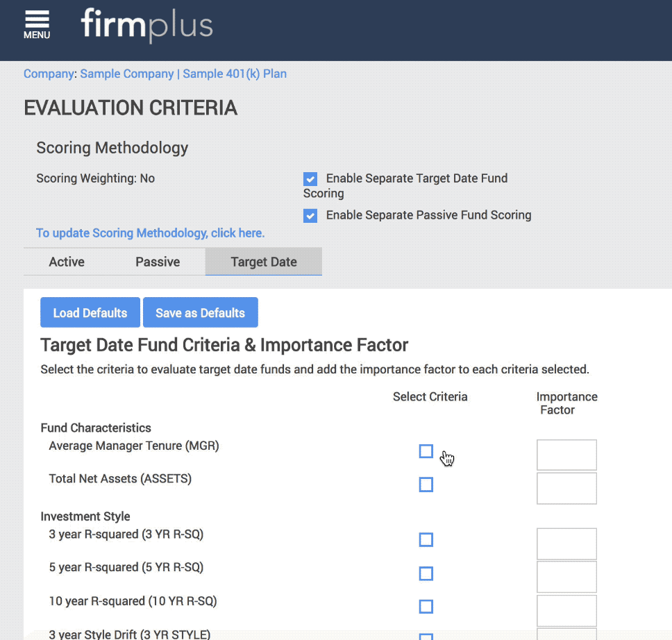Click the 'EVALUATION CRITERIA' heading
Image resolution: width=672 pixels, height=640 pixels.
pyautogui.click(x=131, y=108)
